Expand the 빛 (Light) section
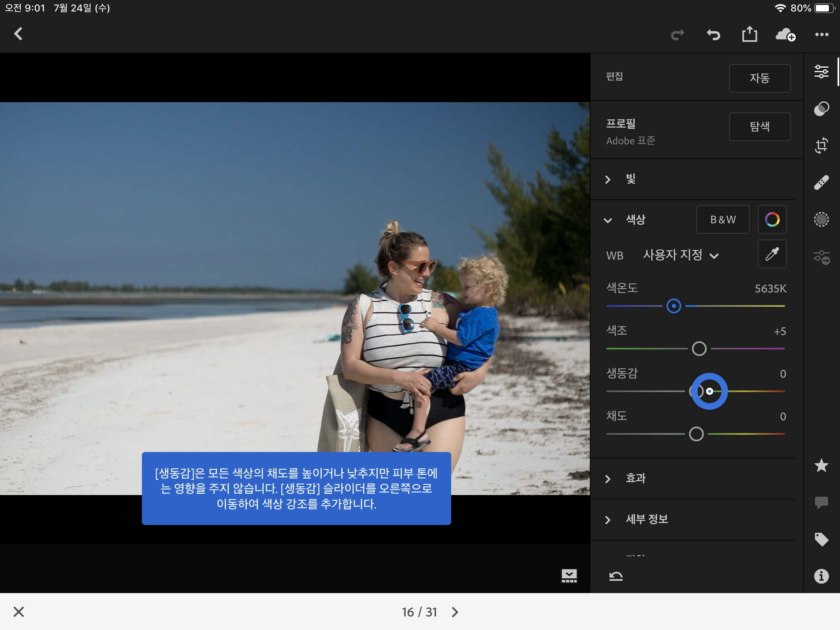The height and width of the screenshot is (630, 840). [630, 179]
